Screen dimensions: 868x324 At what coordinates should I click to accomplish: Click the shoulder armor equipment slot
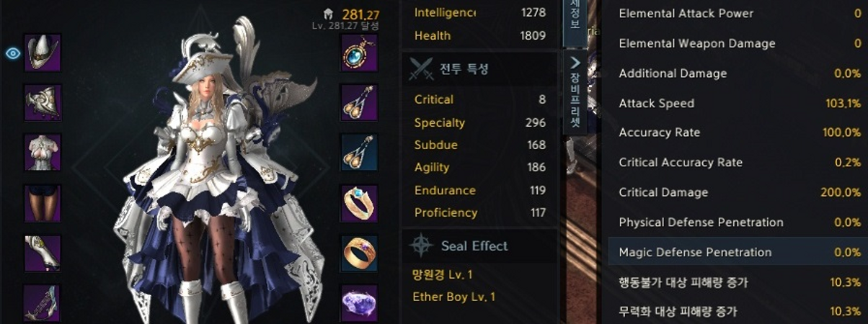43,102
